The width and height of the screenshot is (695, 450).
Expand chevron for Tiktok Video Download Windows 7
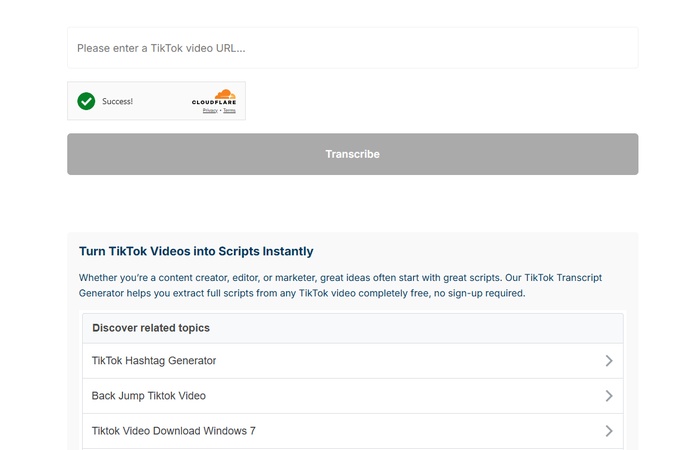coord(609,431)
